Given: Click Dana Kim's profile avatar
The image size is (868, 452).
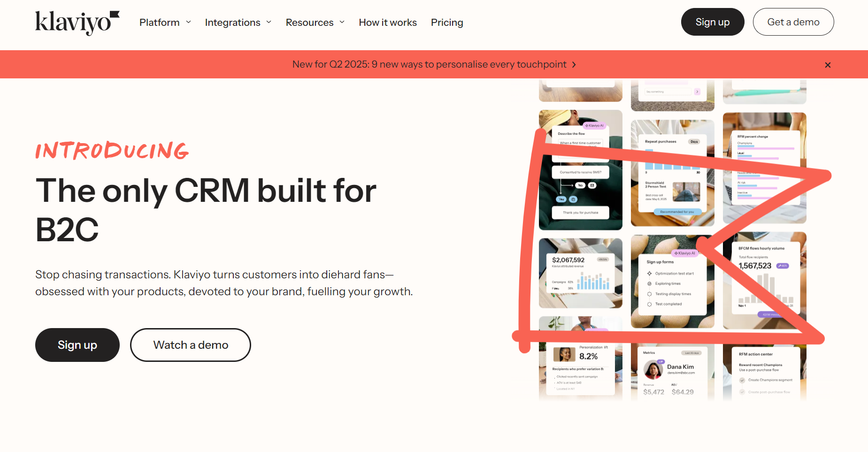Looking at the screenshot, I should tap(653, 370).
